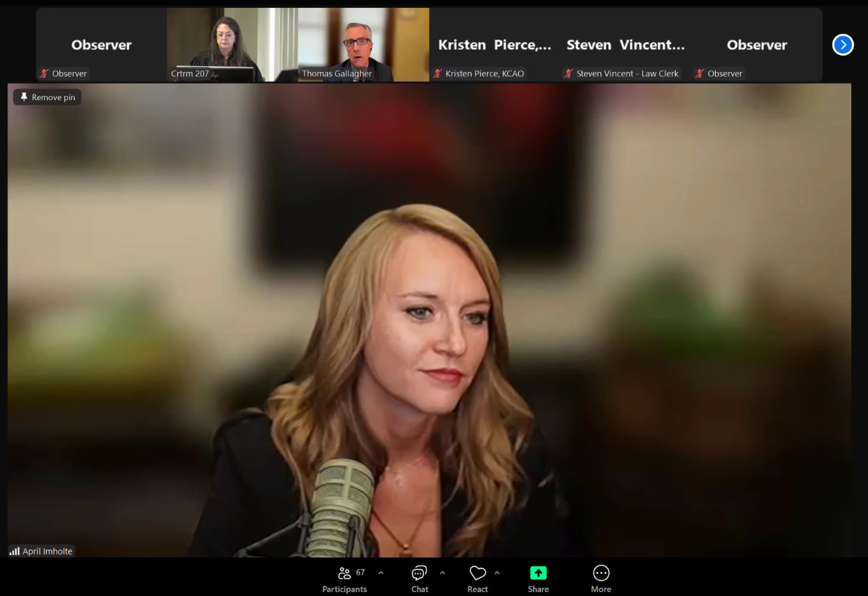Click the muted mic icon on Steven Vincent

coord(569,74)
